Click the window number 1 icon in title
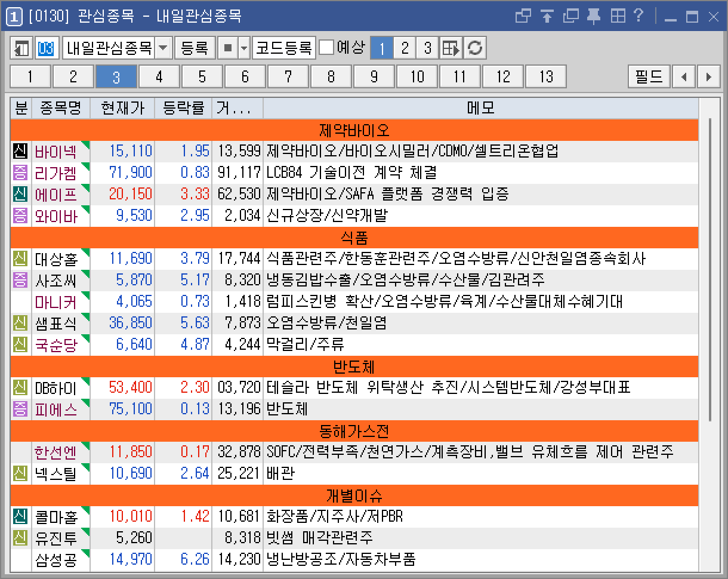This screenshot has height=579, width=728. [x=14, y=17]
